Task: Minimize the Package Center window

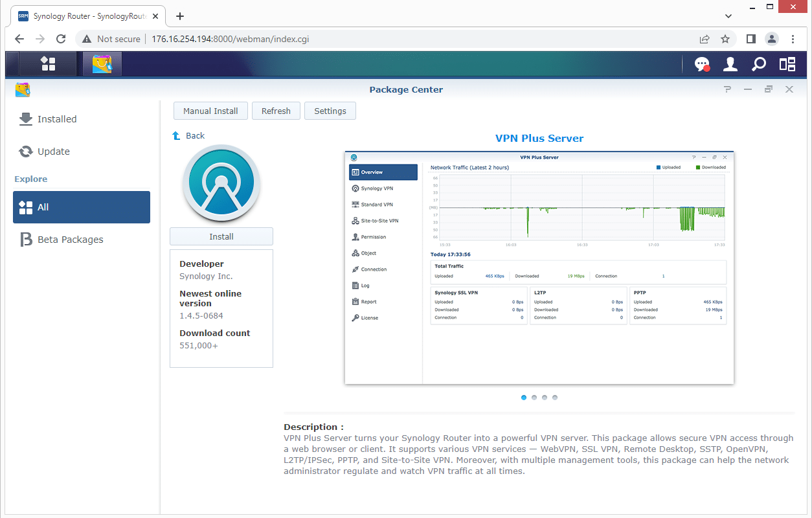Action: click(748, 89)
